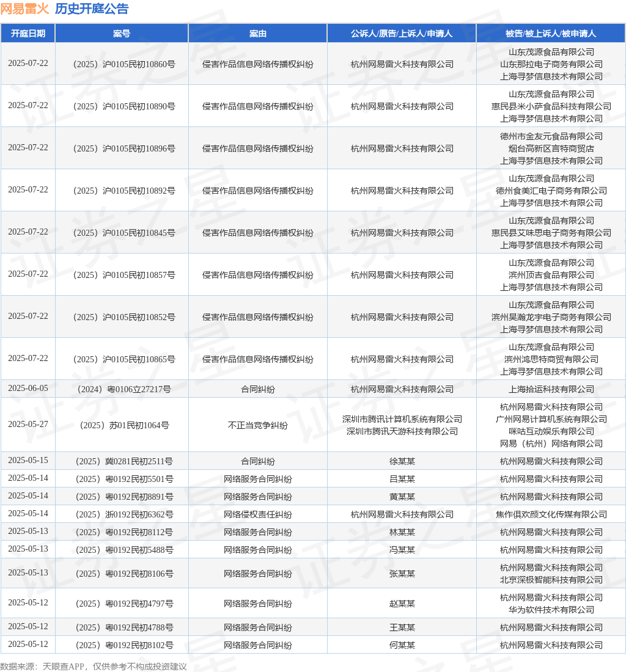The width and height of the screenshot is (626, 672).
Task: Click plaintiff 深圳市腾讯计算机系统有限公司
Action: (402, 419)
